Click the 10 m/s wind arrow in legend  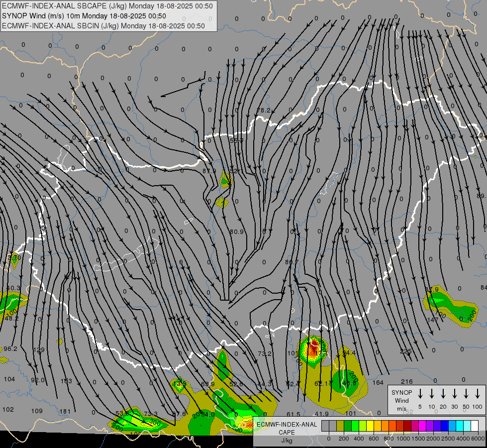coord(432,394)
